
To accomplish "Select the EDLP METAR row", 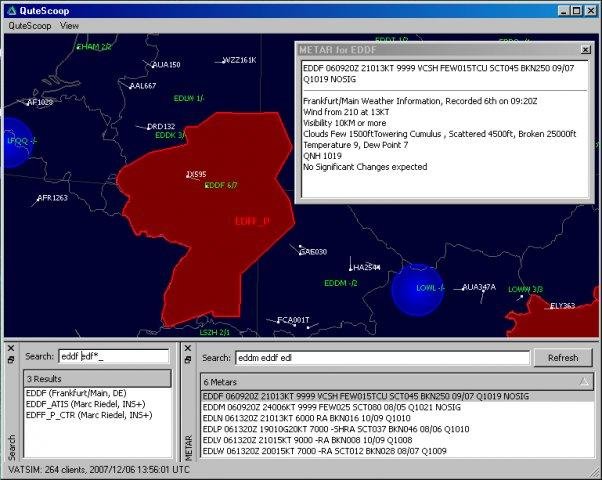I will pos(397,429).
